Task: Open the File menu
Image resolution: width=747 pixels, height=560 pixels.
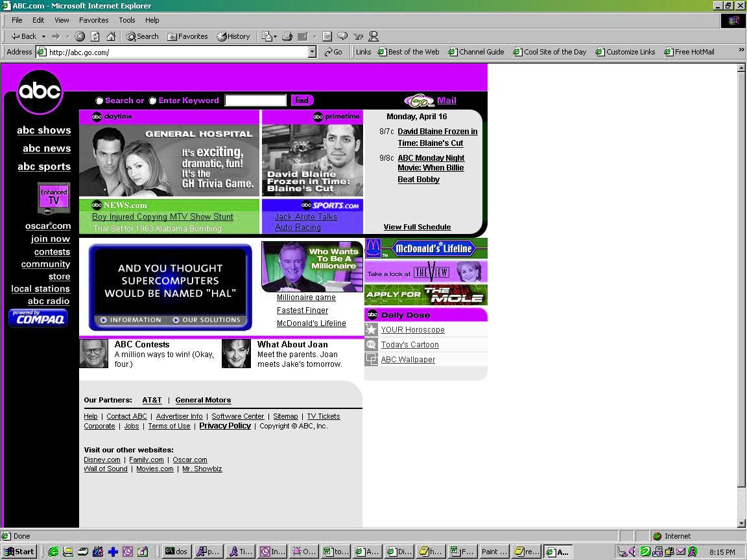Action: (17, 20)
